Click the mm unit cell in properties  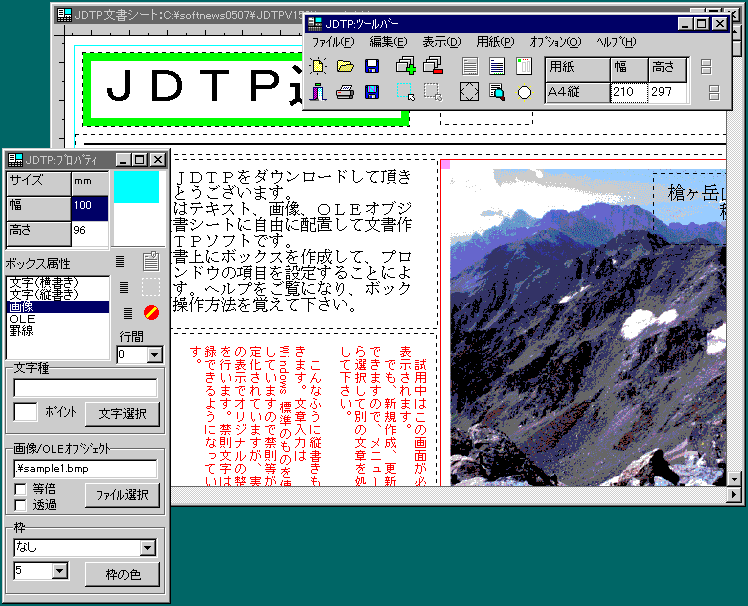[x=90, y=183]
